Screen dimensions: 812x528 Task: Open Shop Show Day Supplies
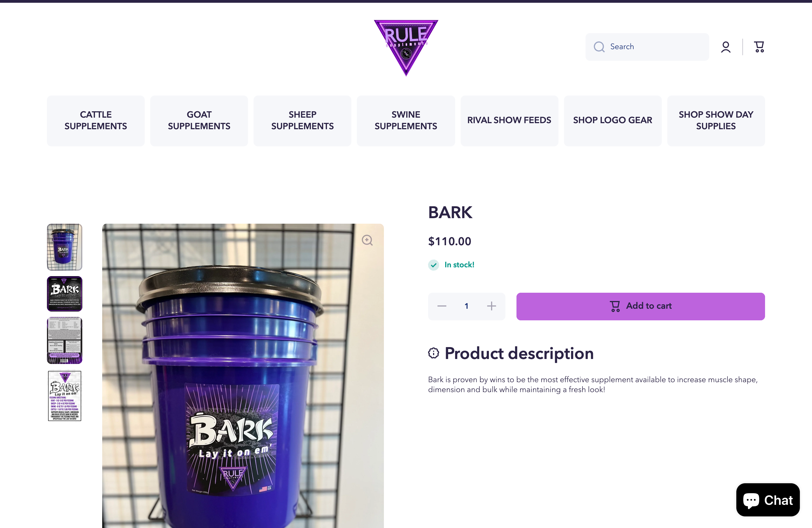tap(716, 120)
